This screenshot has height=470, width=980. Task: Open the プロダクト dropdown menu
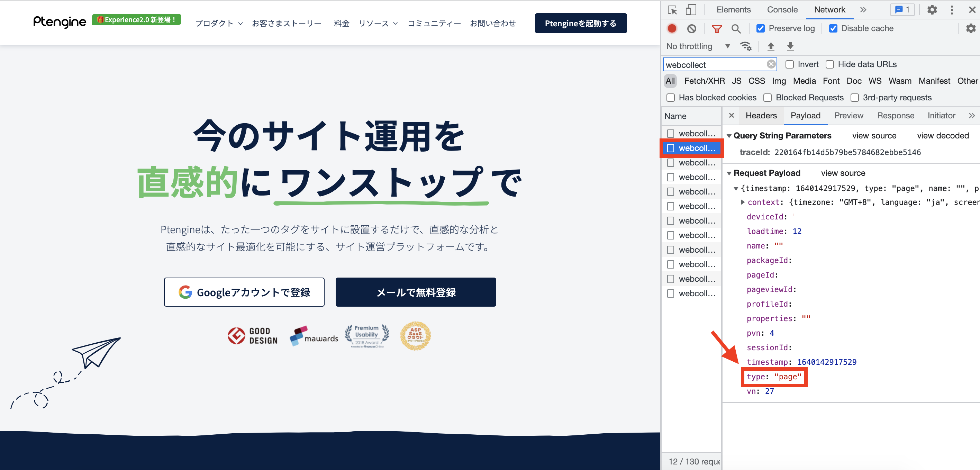click(x=219, y=24)
